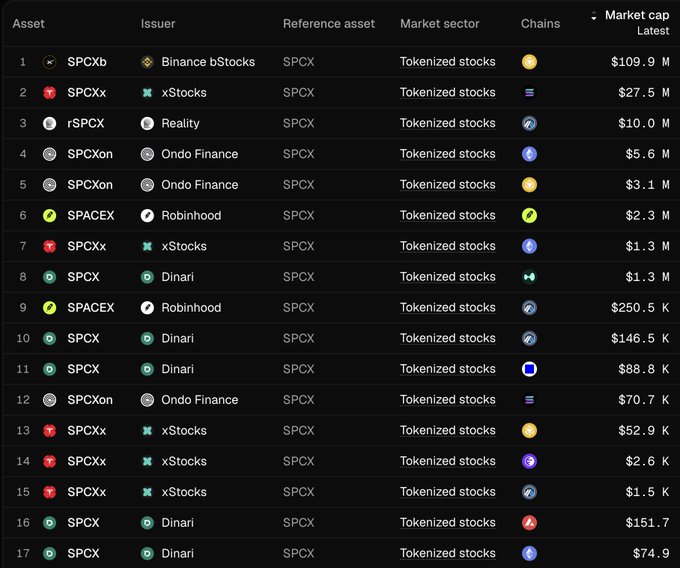Click the purple chain icon in row 14
Image resolution: width=680 pixels, height=568 pixels.
(x=529, y=461)
